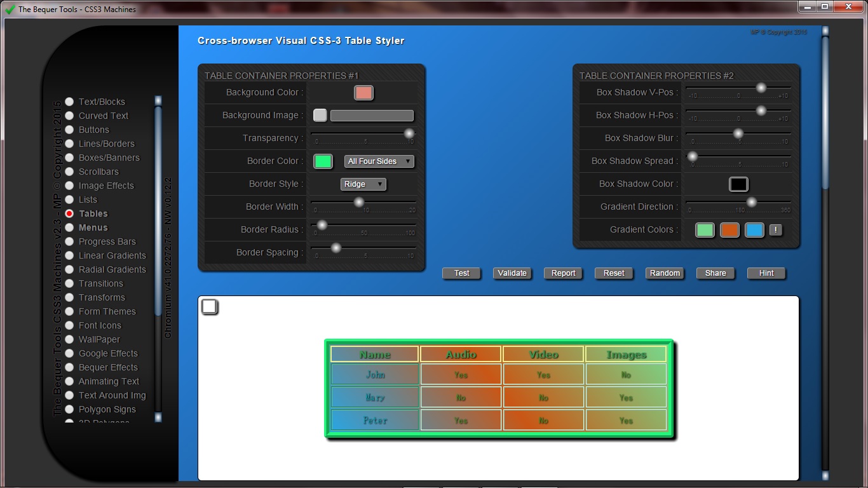Screen dimensions: 868x488
Task: Click the Box Shadow Blur slider knob
Action: (738, 133)
